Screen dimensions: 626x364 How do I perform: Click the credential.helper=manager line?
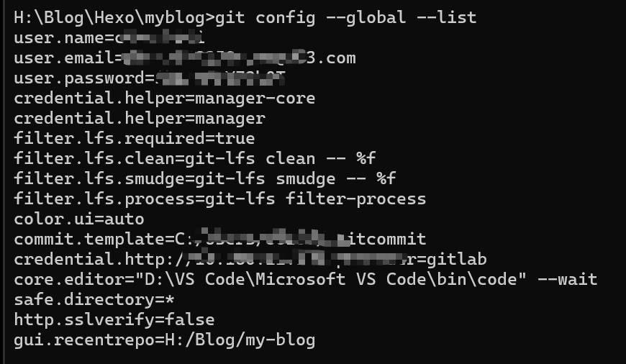pyautogui.click(x=140, y=118)
